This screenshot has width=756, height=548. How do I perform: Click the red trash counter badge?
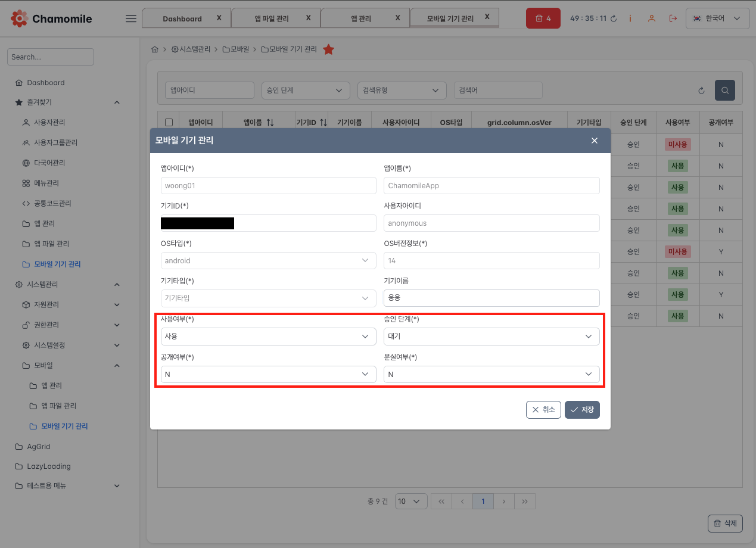point(543,18)
